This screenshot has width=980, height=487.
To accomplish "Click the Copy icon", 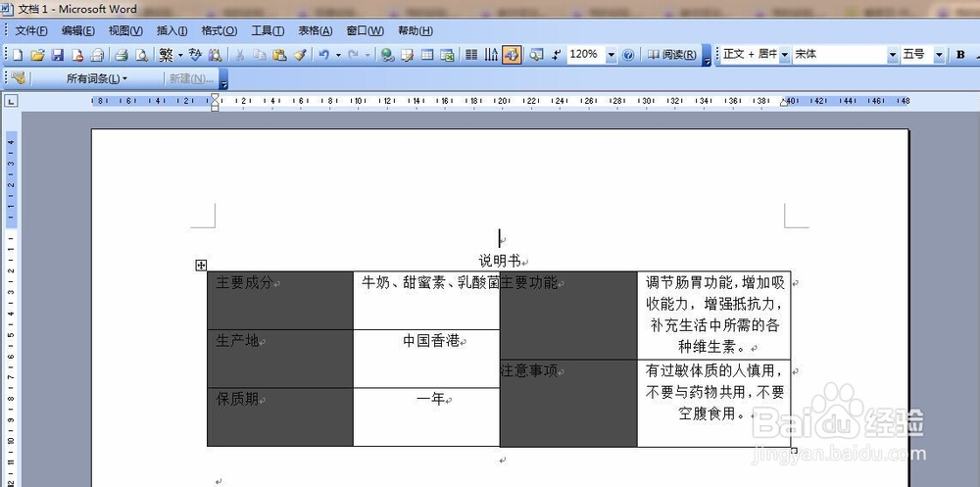I will (x=260, y=55).
